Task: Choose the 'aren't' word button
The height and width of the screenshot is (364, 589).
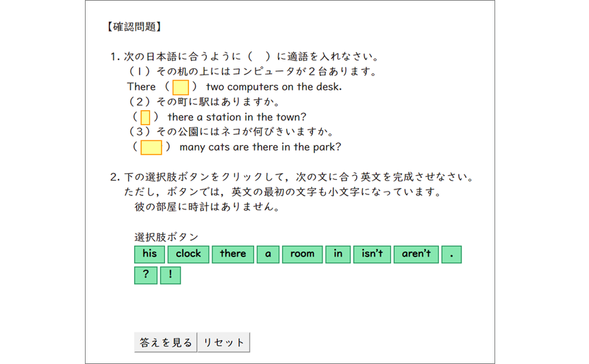Action: point(416,254)
